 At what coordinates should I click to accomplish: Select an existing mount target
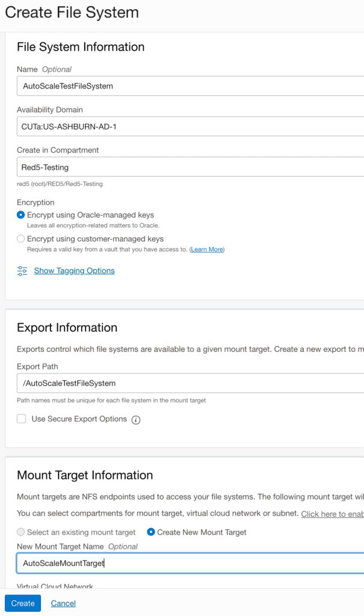tap(20, 532)
